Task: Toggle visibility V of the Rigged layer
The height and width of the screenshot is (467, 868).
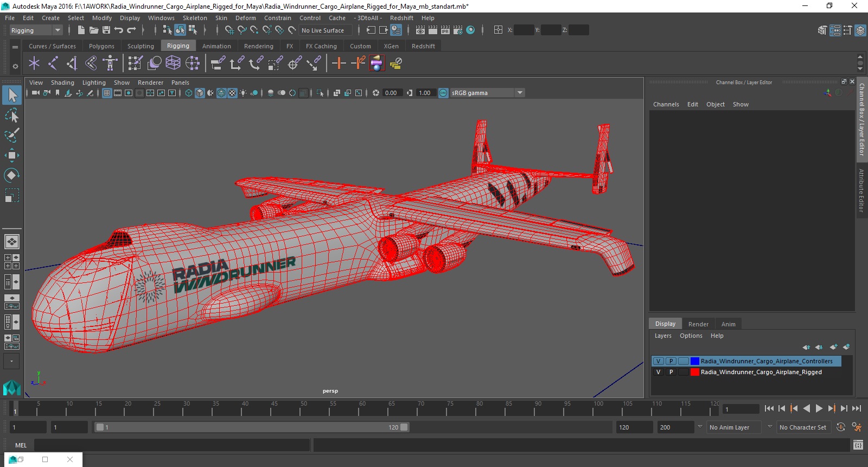Action: [x=658, y=372]
